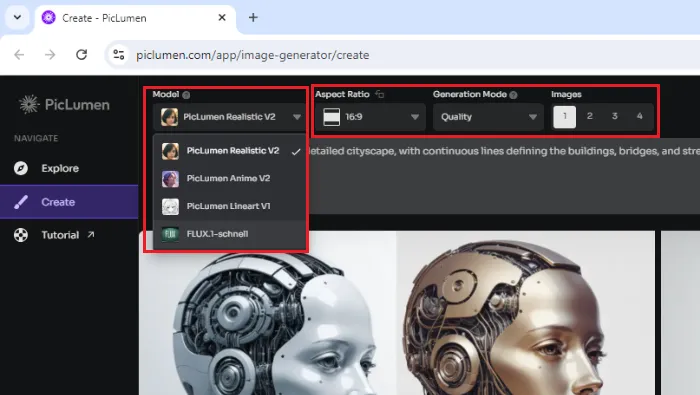The width and height of the screenshot is (700, 395).
Task: Click the Create brush icon
Action: coord(21,202)
